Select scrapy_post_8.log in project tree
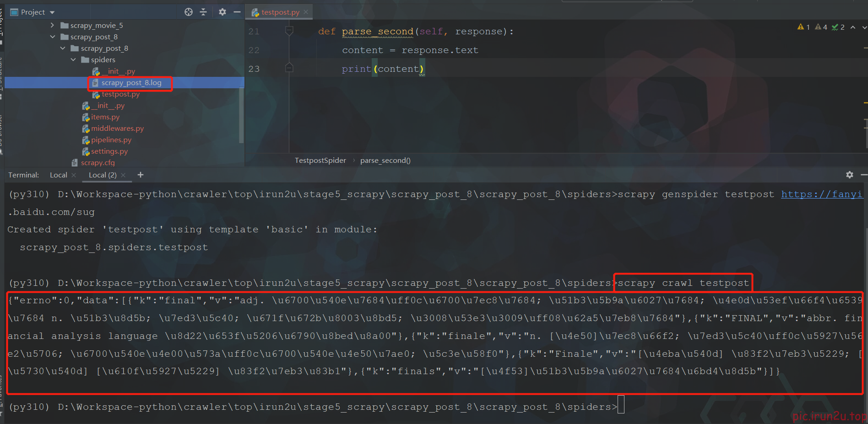868x424 pixels. click(131, 83)
